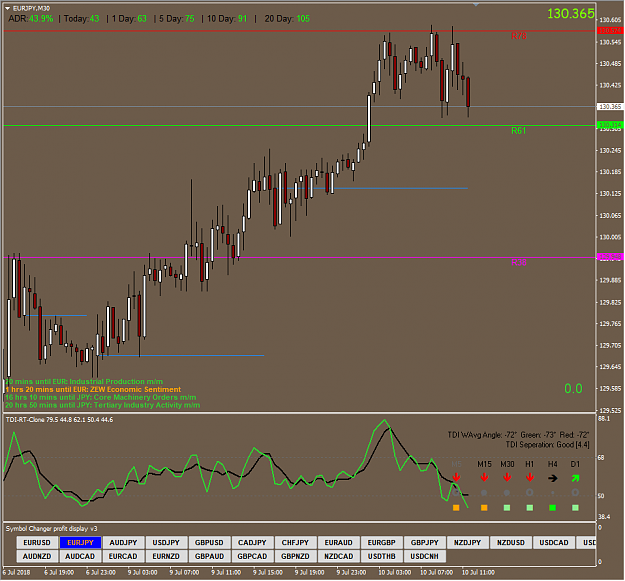Screen dimensions: 625x581
Task: Load the CHFJPY symbol
Action: pyautogui.click(x=295, y=543)
